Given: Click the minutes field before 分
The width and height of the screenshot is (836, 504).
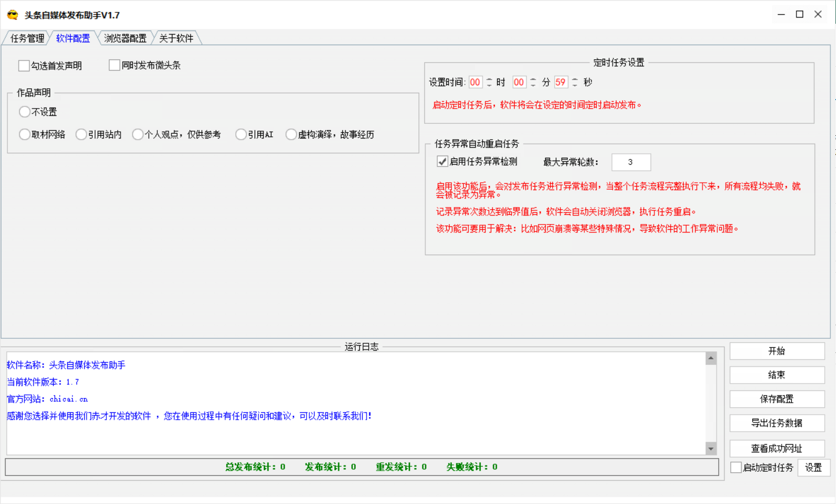Looking at the screenshot, I should (x=519, y=82).
